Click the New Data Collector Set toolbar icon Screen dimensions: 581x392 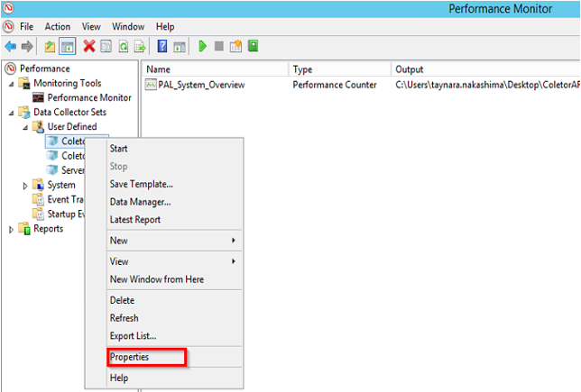point(235,46)
